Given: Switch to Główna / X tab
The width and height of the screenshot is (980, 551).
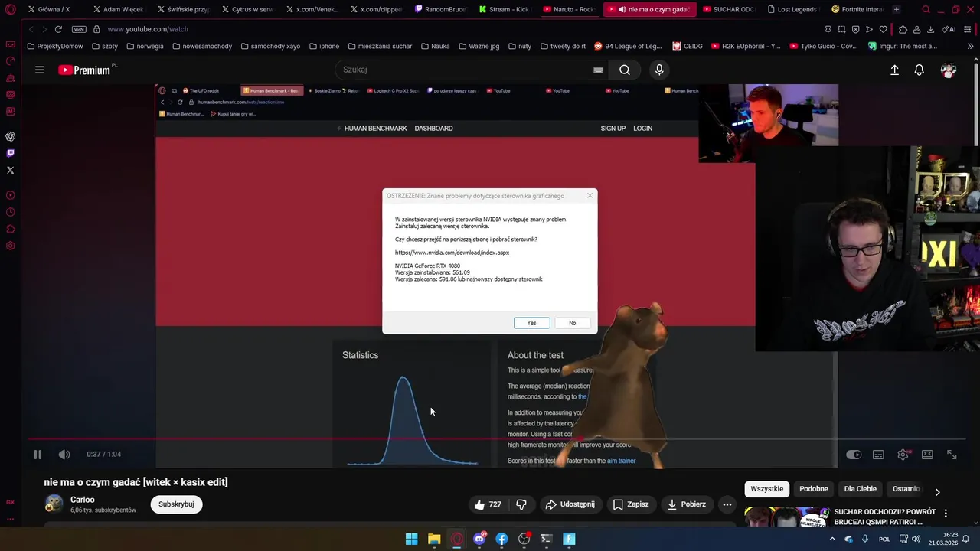Looking at the screenshot, I should pyautogui.click(x=49, y=9).
